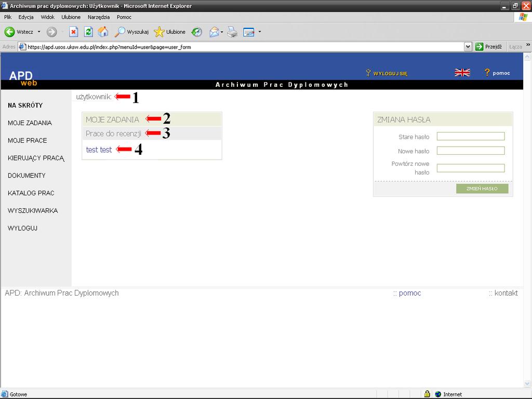Expand the Łącza toolbar chevron
532x399 pixels.
pyautogui.click(x=528, y=45)
